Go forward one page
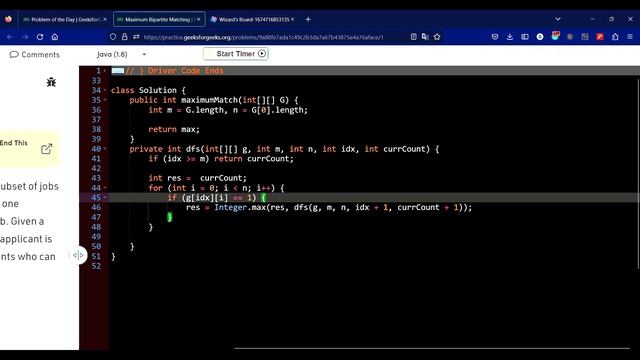The width and height of the screenshot is (640, 360). tap(25, 37)
